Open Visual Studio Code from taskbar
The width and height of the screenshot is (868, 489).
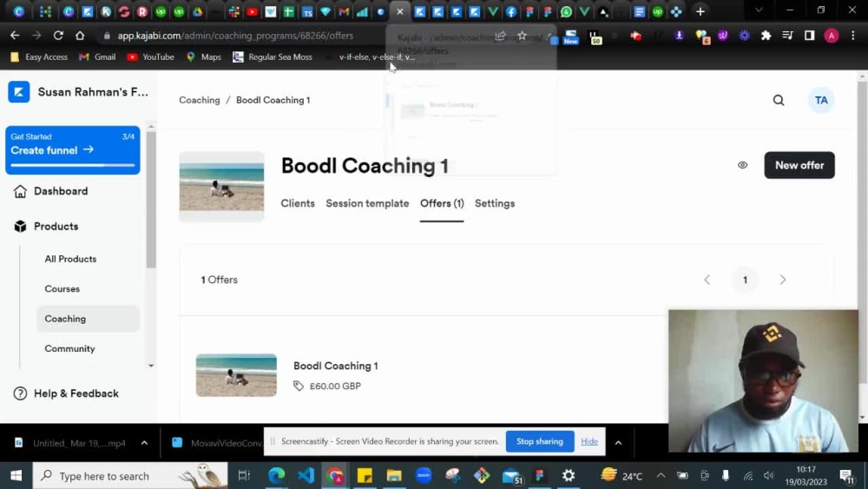click(x=306, y=476)
